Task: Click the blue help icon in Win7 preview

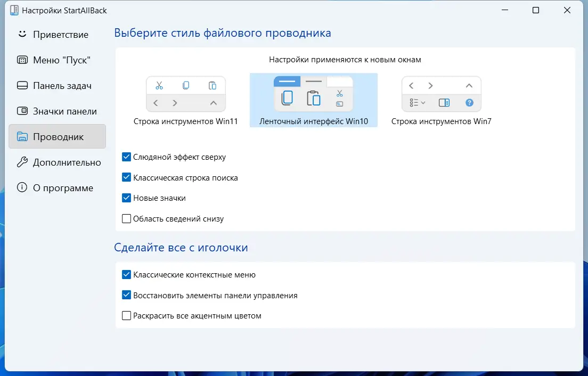Action: click(x=470, y=103)
